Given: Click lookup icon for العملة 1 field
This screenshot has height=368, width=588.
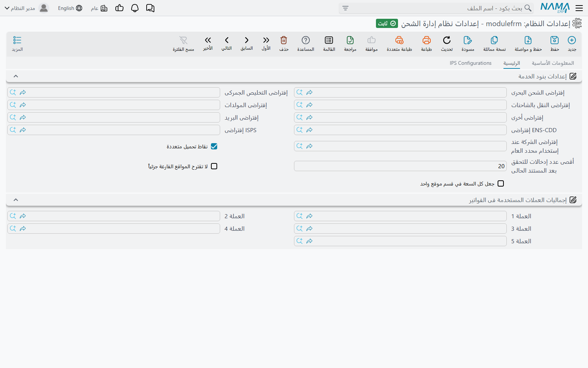Looking at the screenshot, I should [x=300, y=216].
